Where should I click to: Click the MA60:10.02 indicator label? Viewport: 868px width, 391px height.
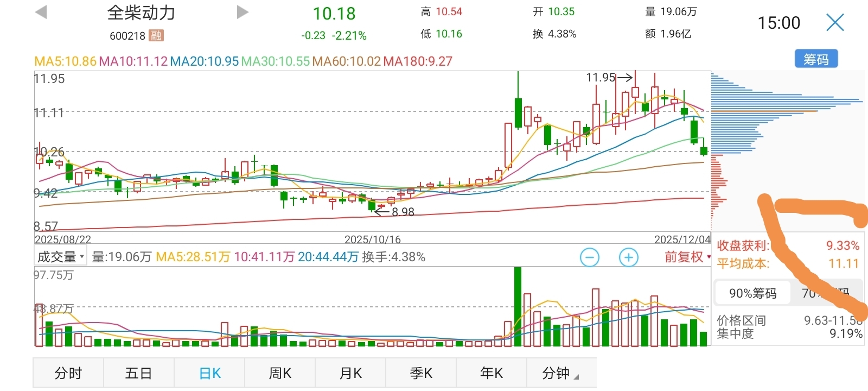[347, 61]
